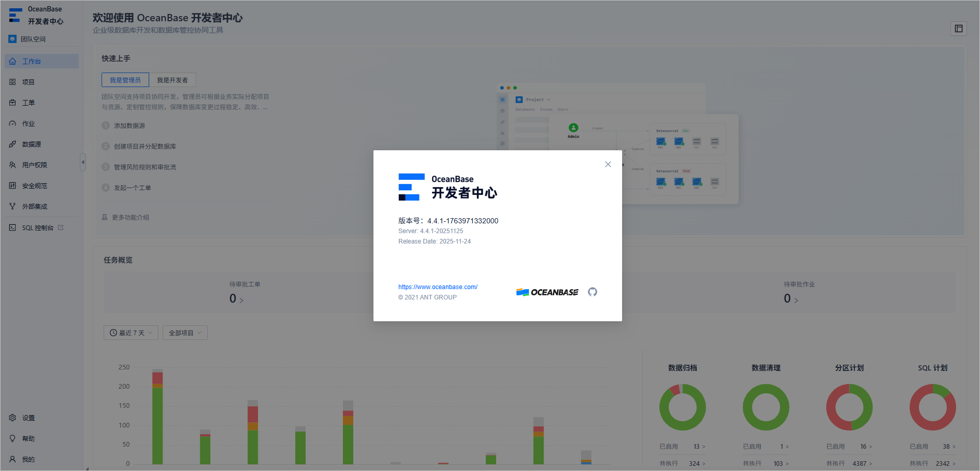Click the SQL 计划 donut chart

tap(933, 407)
